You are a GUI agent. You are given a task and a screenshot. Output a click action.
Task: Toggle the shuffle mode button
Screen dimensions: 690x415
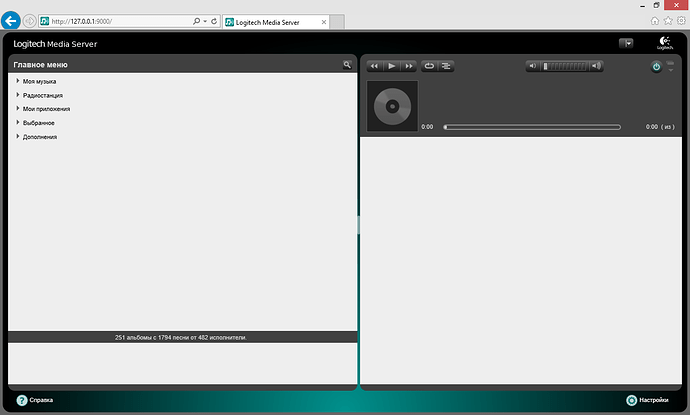(446, 66)
